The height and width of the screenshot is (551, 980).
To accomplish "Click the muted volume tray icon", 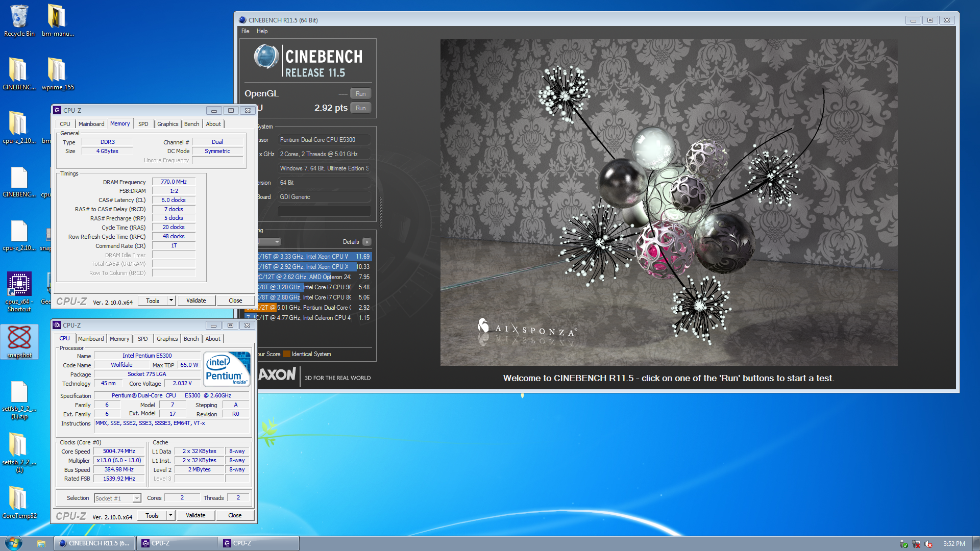I will (x=928, y=544).
